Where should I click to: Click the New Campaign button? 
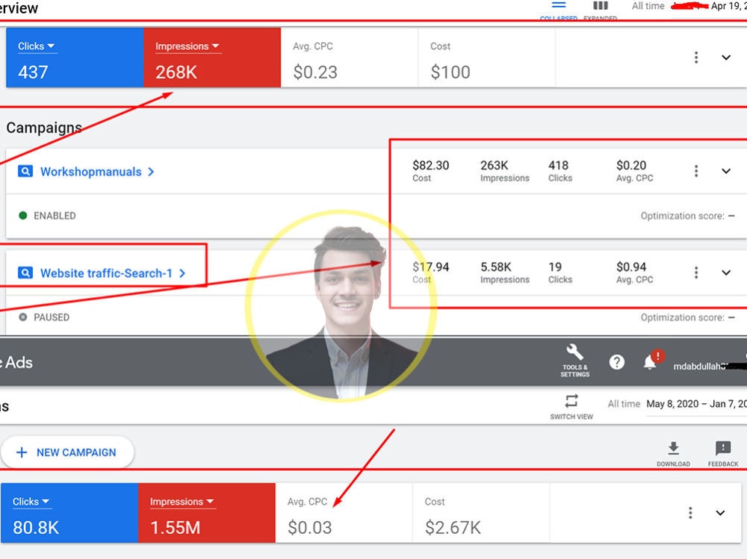[68, 452]
